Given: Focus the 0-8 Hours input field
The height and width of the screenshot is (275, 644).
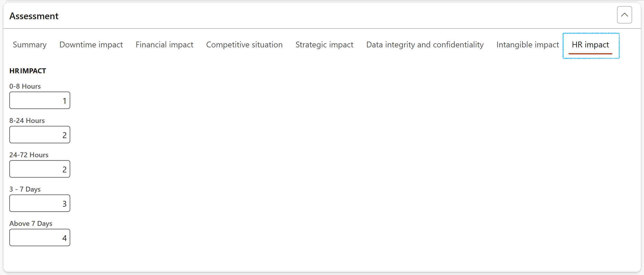Looking at the screenshot, I should [40, 101].
